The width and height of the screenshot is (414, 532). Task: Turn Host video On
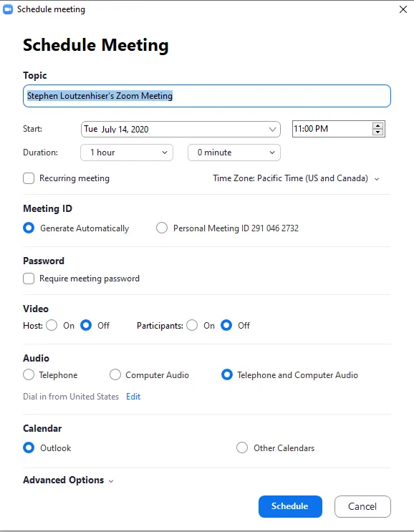[52, 325]
